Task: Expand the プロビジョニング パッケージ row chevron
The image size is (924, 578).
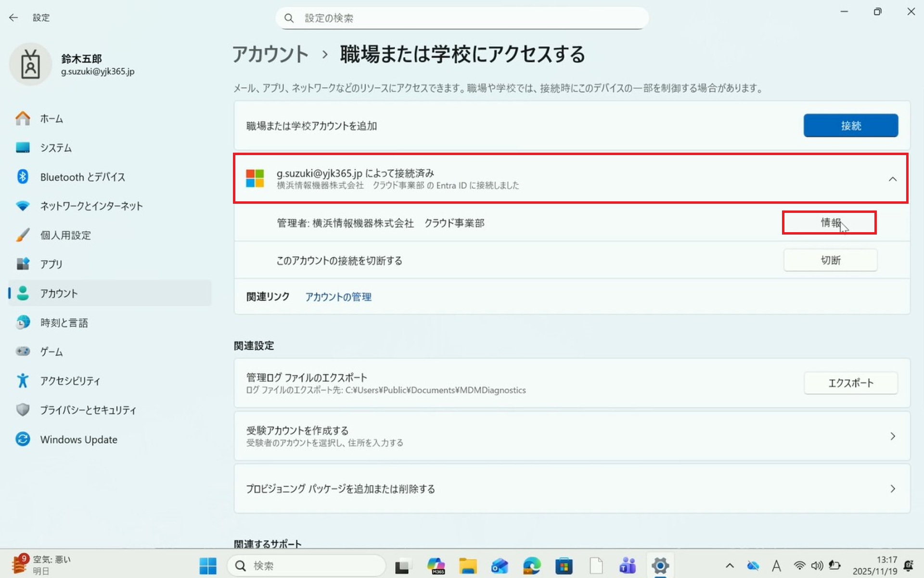Action: pos(892,489)
